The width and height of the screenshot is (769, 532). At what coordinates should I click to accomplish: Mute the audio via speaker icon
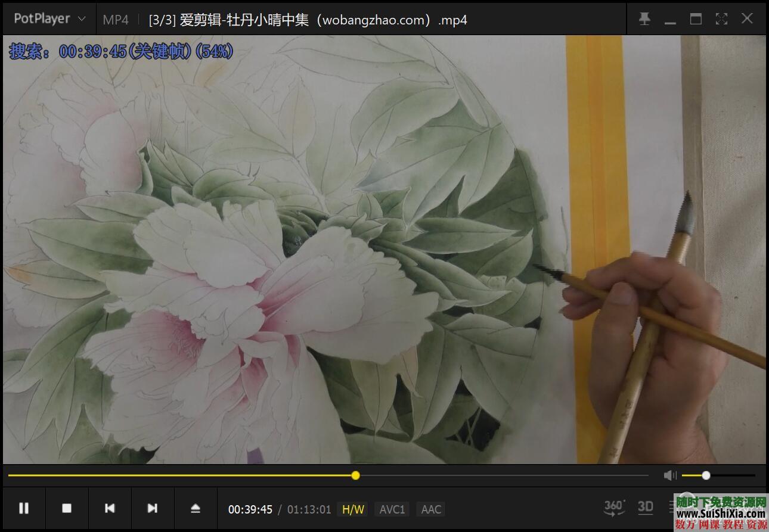pos(670,475)
